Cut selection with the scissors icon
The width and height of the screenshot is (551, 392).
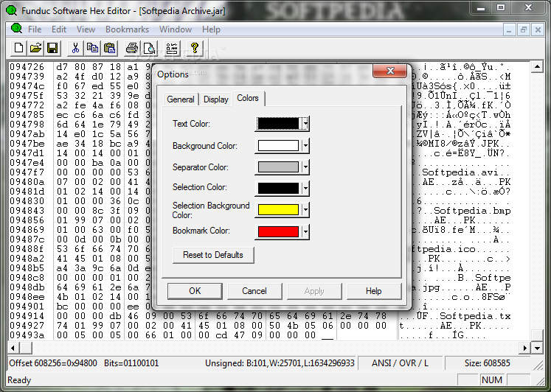75,48
